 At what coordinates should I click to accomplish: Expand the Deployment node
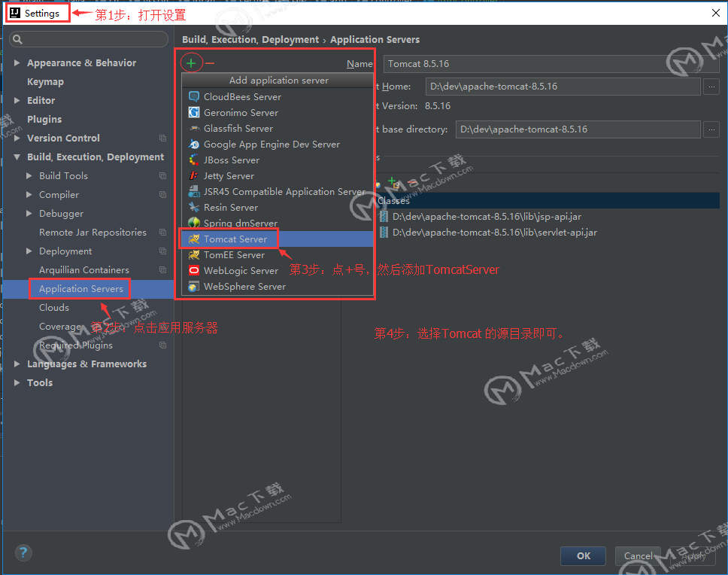tap(29, 251)
